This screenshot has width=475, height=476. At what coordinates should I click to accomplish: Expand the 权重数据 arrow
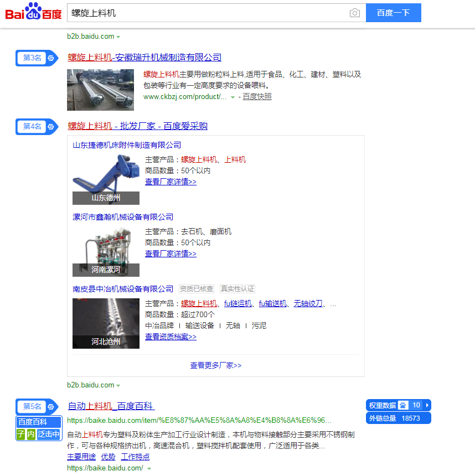point(427,405)
